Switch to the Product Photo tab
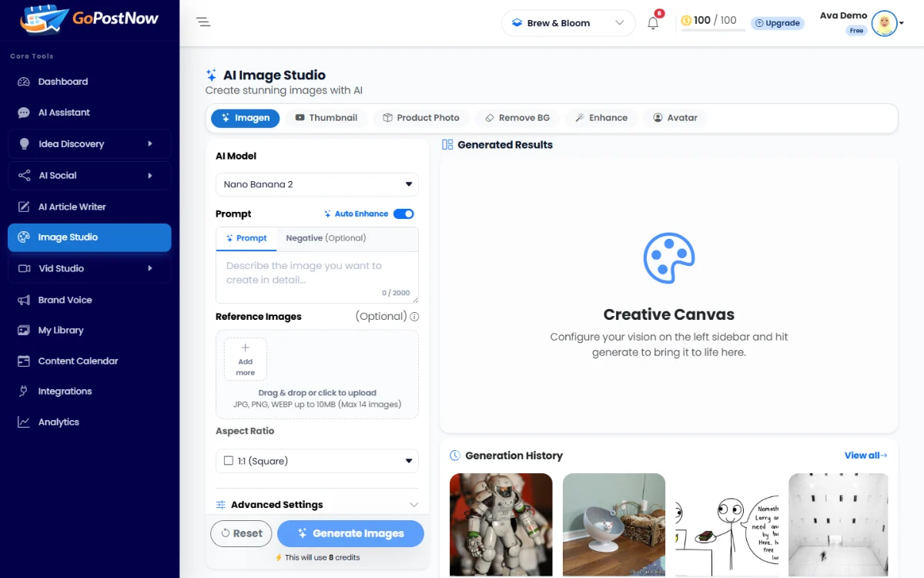This screenshot has height=578, width=924. click(421, 118)
